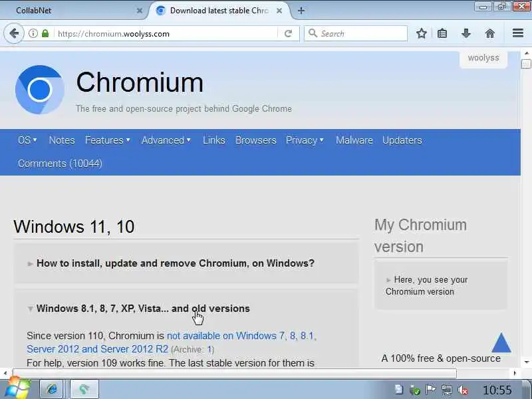Open the network tray icon
532x399 pixels.
tap(447, 390)
